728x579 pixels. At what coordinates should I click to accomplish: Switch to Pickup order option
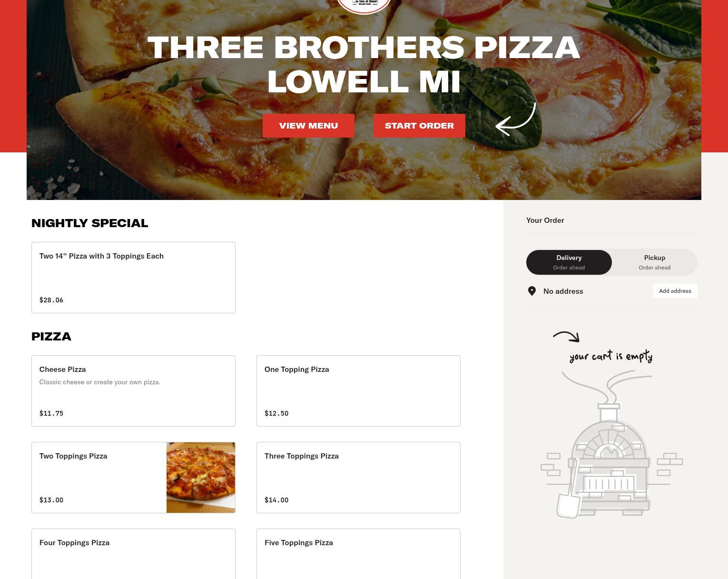point(655,262)
